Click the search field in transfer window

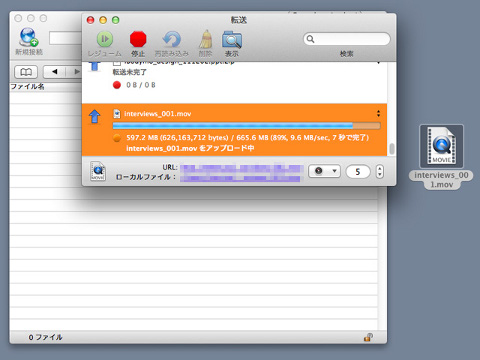(347, 39)
